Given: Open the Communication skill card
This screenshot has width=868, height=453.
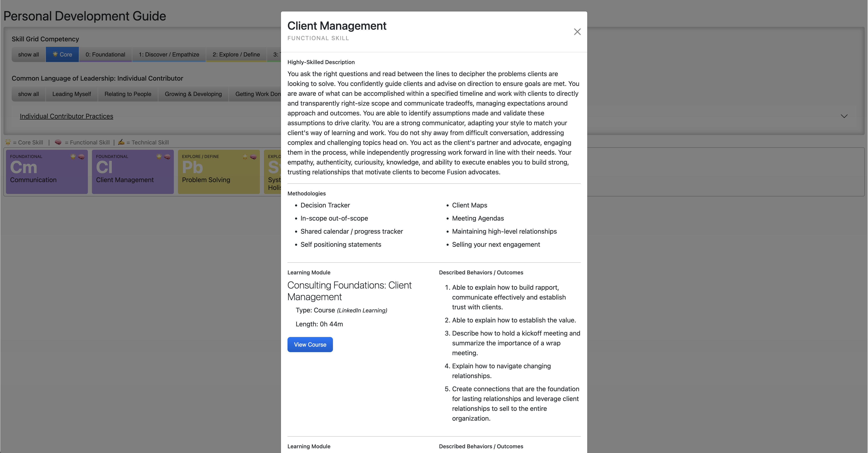Looking at the screenshot, I should click(46, 172).
